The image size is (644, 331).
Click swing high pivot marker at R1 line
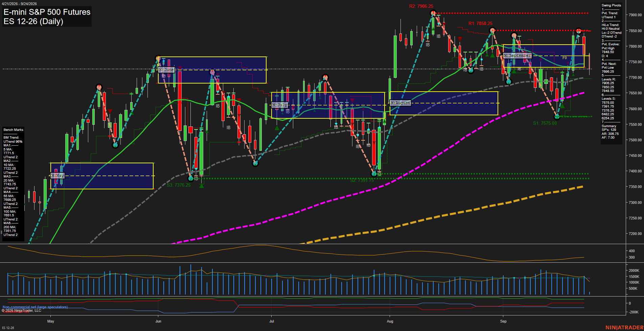coord(492,31)
